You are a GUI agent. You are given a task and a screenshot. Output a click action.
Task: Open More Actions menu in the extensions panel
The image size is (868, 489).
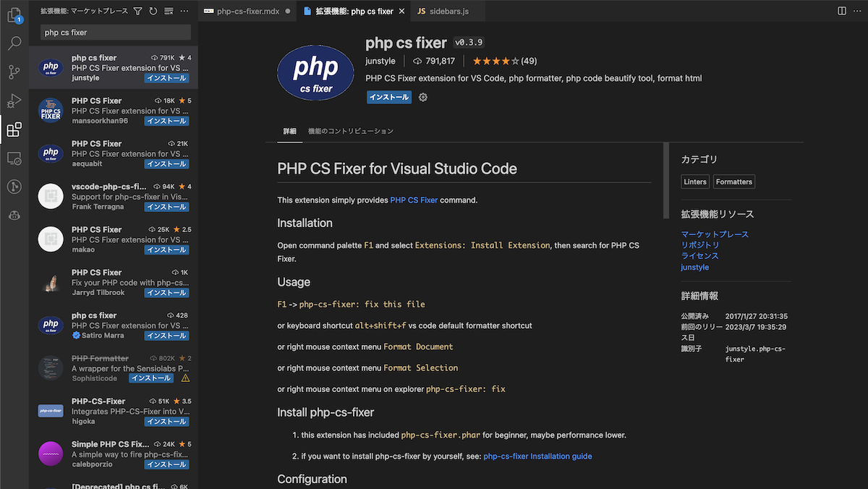[183, 11]
